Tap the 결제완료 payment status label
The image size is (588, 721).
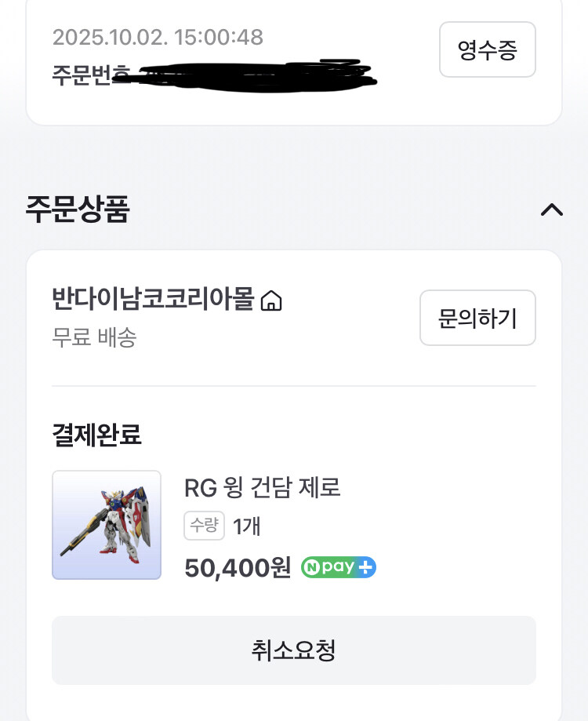pos(96,434)
